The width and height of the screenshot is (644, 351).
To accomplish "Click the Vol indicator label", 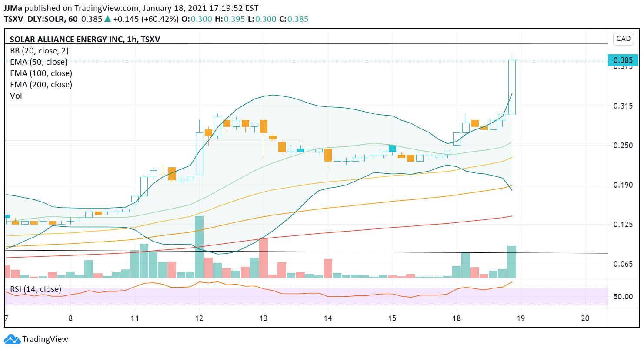I will (x=16, y=96).
